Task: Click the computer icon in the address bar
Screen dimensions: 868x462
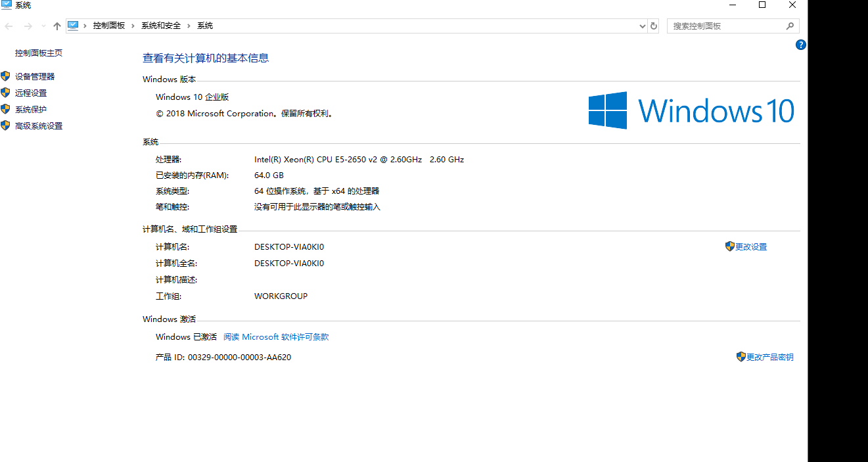Action: (73, 26)
